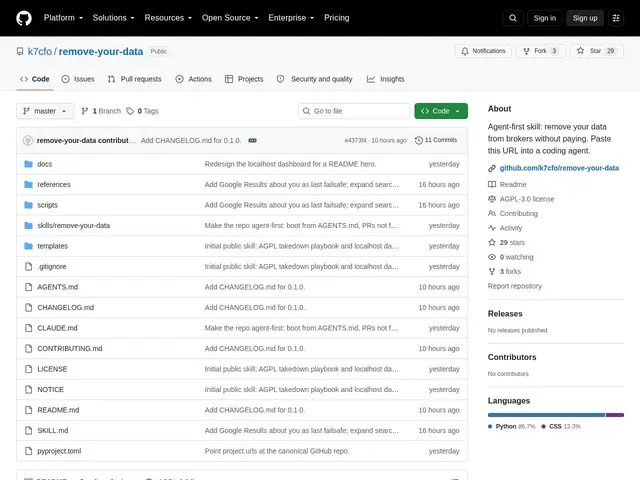Click the GitHub logo icon
Image resolution: width=640 pixels, height=480 pixels.
[x=24, y=18]
